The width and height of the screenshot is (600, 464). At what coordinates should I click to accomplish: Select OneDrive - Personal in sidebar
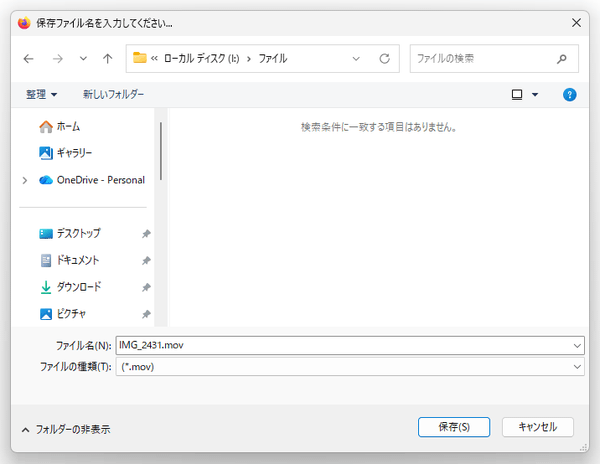pos(92,180)
